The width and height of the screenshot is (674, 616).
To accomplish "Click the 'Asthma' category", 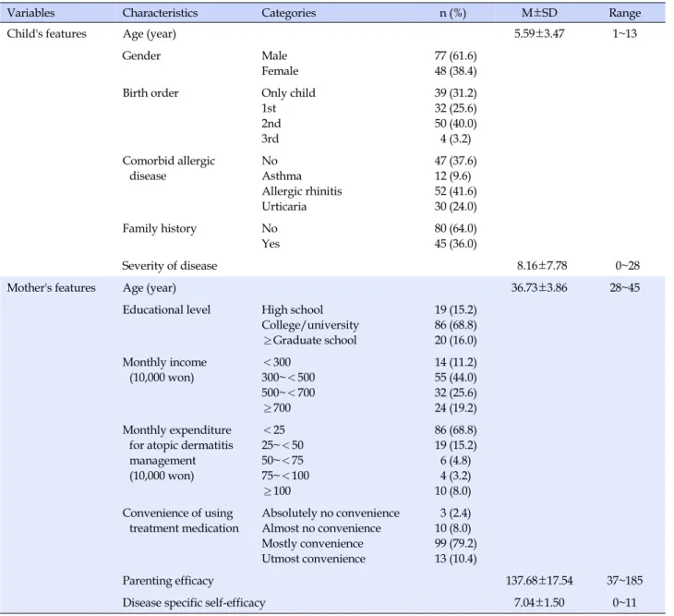I will [x=282, y=175].
